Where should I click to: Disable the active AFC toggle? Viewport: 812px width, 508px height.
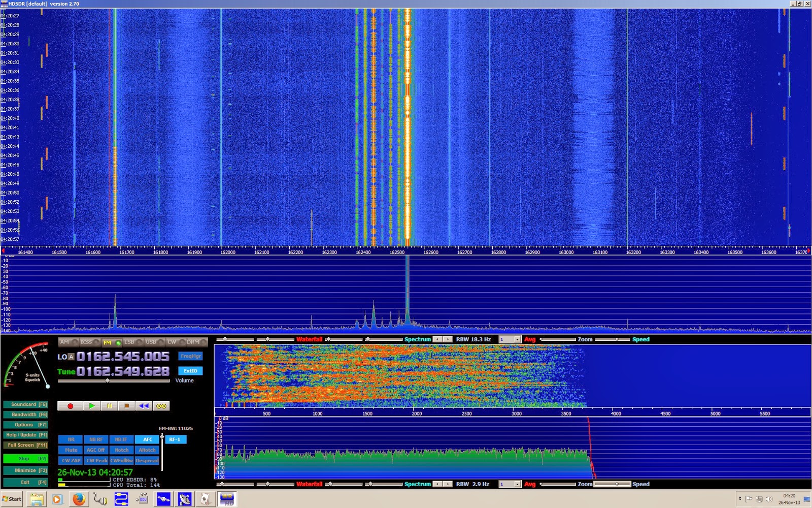tap(147, 439)
